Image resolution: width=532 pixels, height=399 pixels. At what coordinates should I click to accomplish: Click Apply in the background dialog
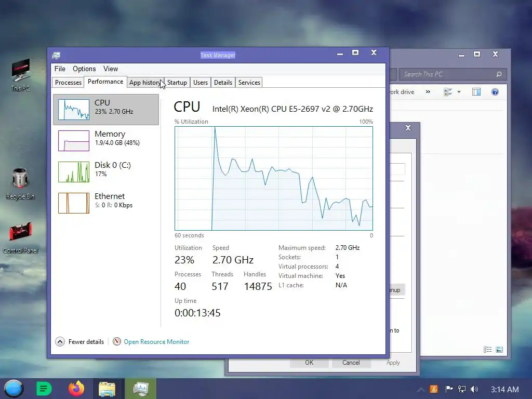coord(393,363)
